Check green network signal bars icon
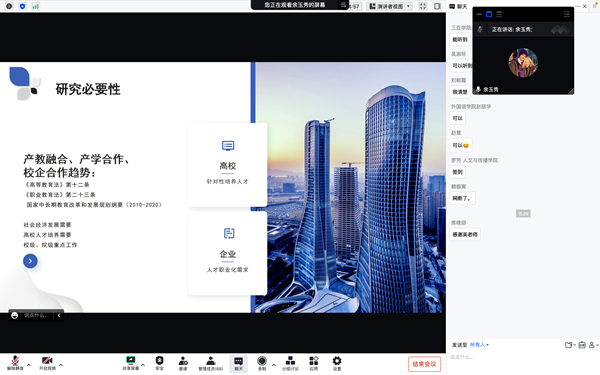Screen dimensions: 600x375 36,6
